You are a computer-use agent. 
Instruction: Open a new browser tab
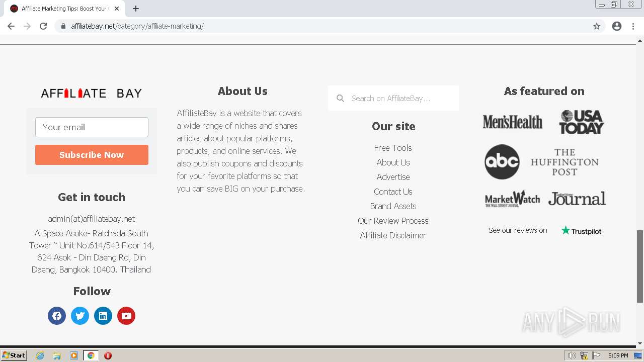[x=136, y=9]
